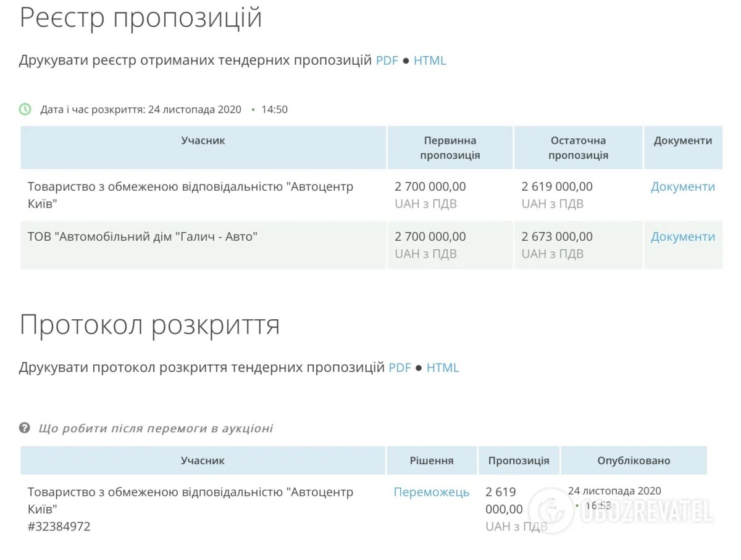Click the Реєстр пропозицій heading
The width and height of the screenshot is (741, 560).
141,17
